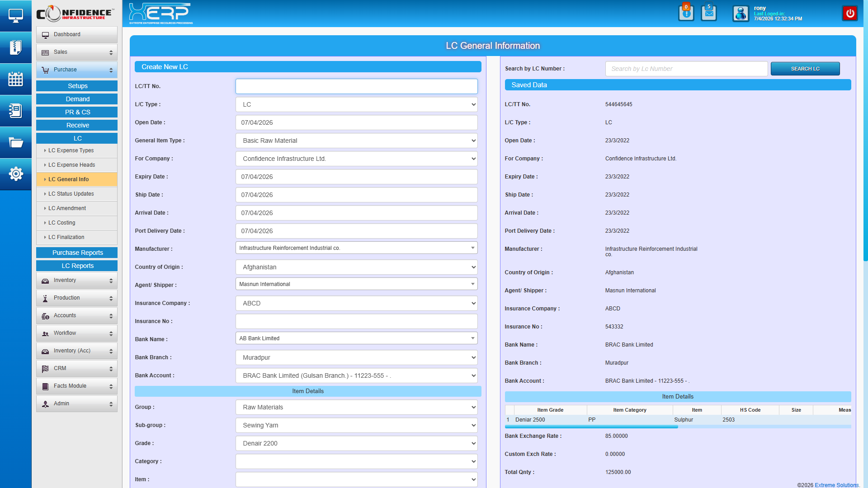Expand the Inventory section in the sidebar
Image resolution: width=868 pixels, height=488 pixels.
point(76,280)
